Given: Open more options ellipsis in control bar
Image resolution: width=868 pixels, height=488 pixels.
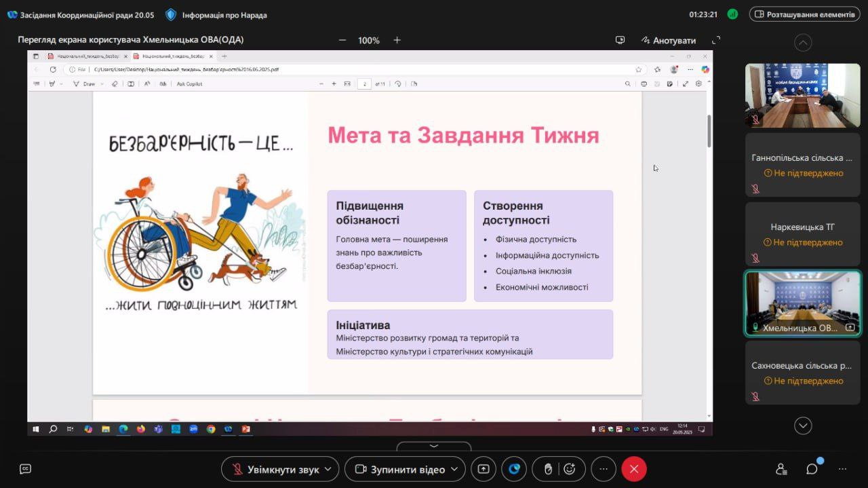Looking at the screenshot, I should [x=603, y=469].
